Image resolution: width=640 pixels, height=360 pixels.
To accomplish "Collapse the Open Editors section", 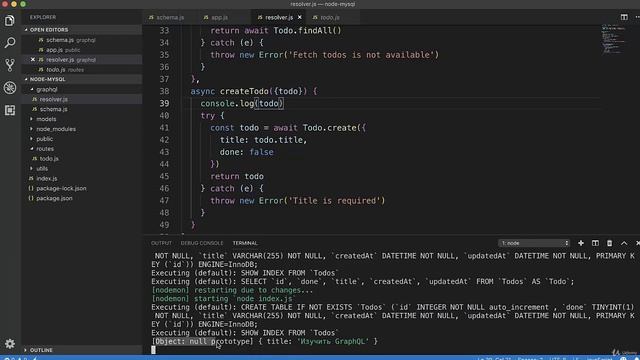I will point(82,30).
